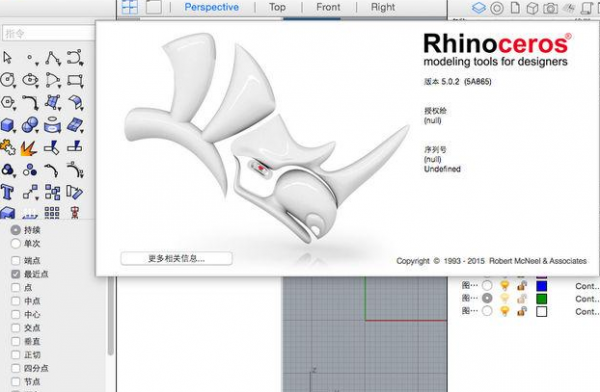Switch to the Front viewport tab
600x392 pixels.
(328, 7)
